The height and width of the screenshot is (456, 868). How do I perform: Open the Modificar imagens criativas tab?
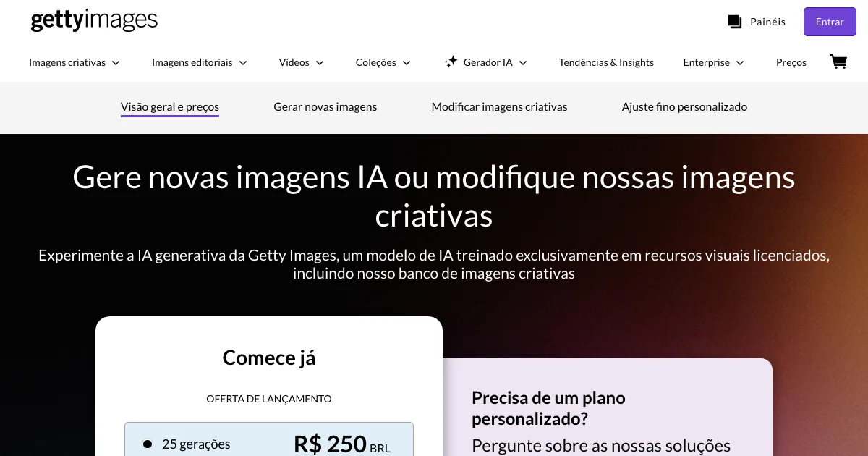[x=499, y=107]
